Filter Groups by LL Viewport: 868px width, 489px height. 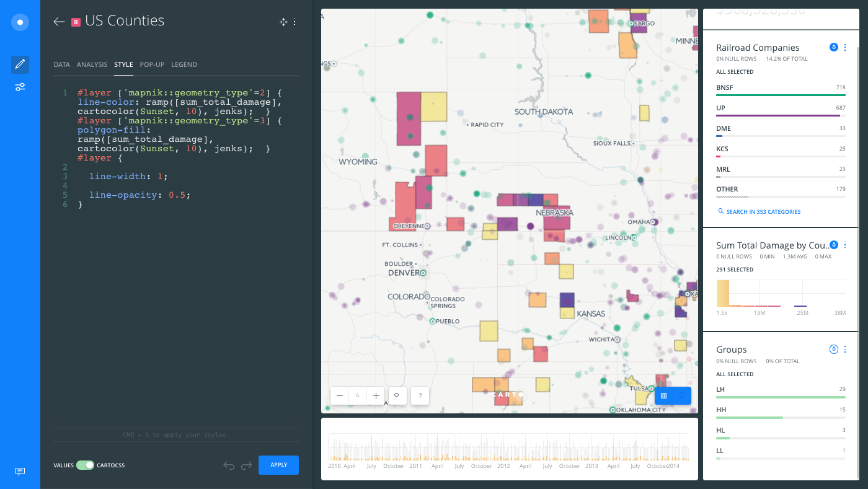pos(781,453)
